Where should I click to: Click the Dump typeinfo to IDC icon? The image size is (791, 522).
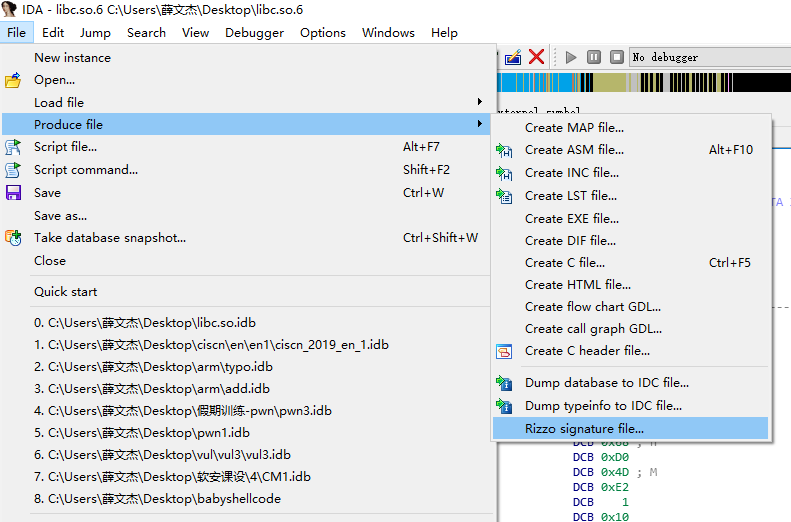[504, 406]
